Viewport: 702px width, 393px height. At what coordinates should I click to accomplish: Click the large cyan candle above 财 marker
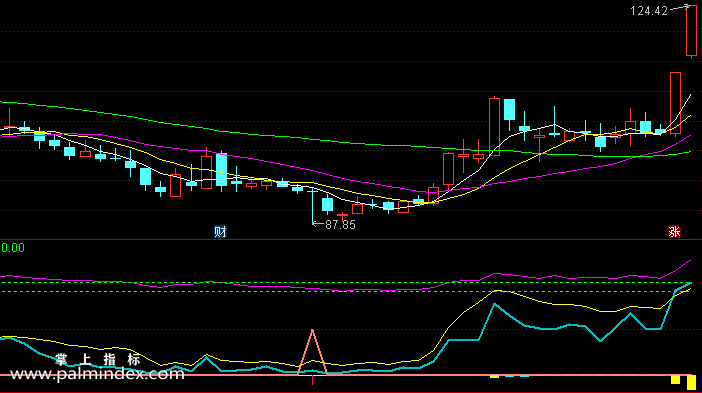[x=221, y=170]
